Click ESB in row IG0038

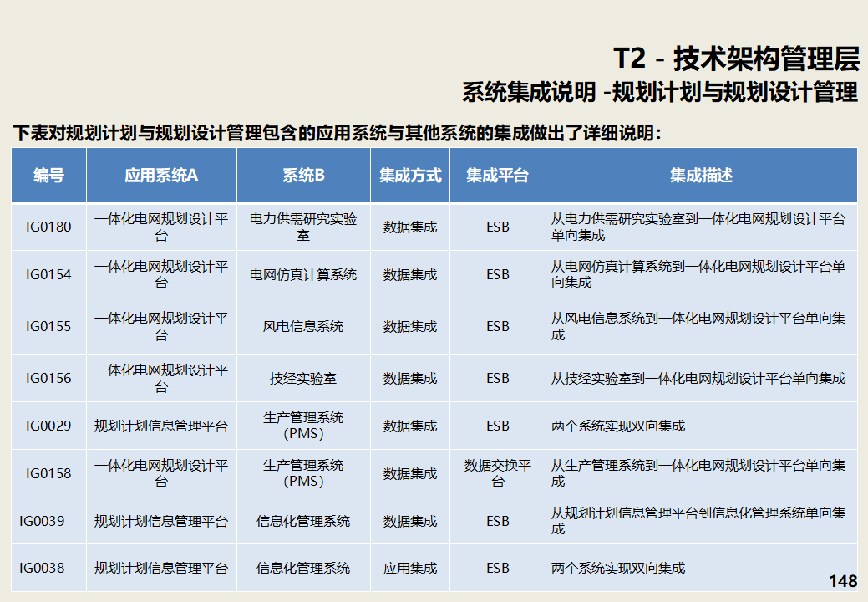coord(498,569)
